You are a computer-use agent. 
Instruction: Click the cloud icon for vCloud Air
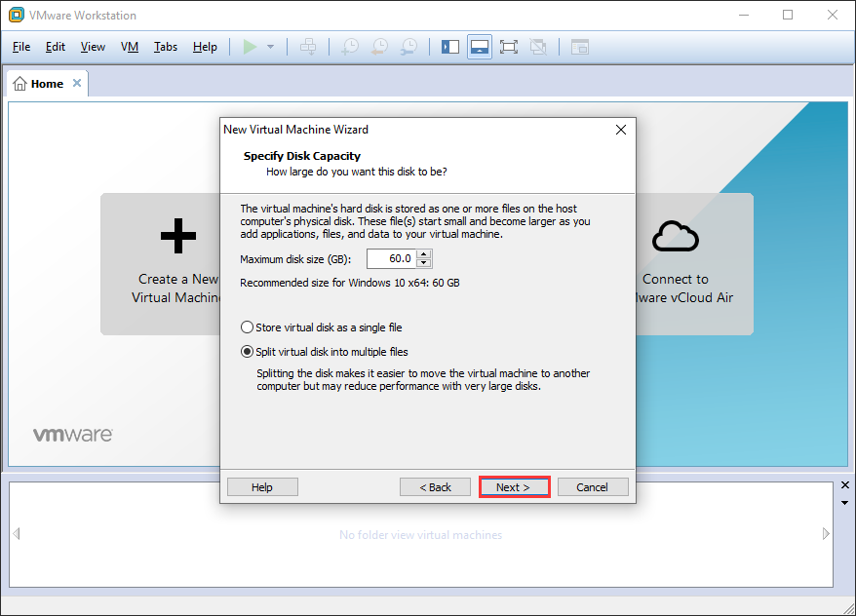click(676, 236)
